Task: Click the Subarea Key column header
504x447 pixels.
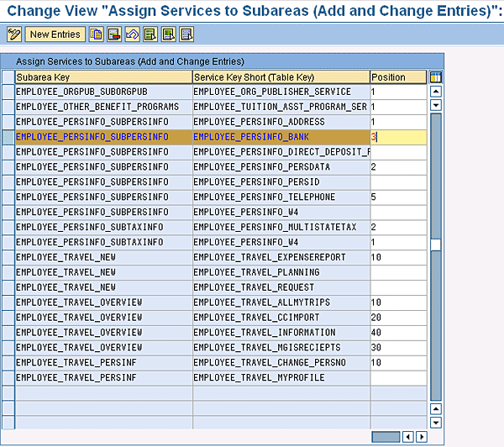Action: (103, 77)
